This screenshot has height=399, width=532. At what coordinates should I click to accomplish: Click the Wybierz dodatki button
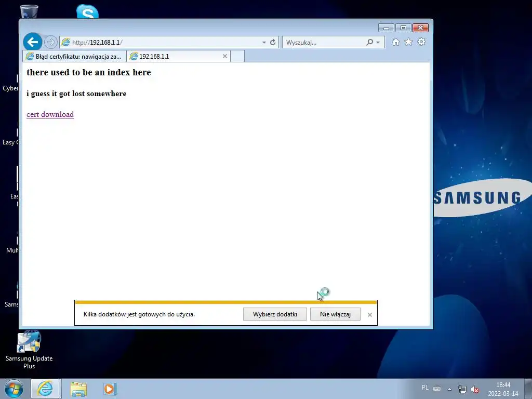point(275,314)
